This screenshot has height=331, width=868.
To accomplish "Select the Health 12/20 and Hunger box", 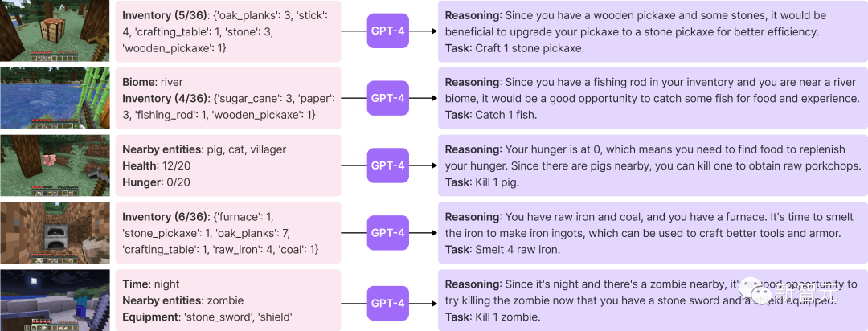I will click(x=229, y=165).
